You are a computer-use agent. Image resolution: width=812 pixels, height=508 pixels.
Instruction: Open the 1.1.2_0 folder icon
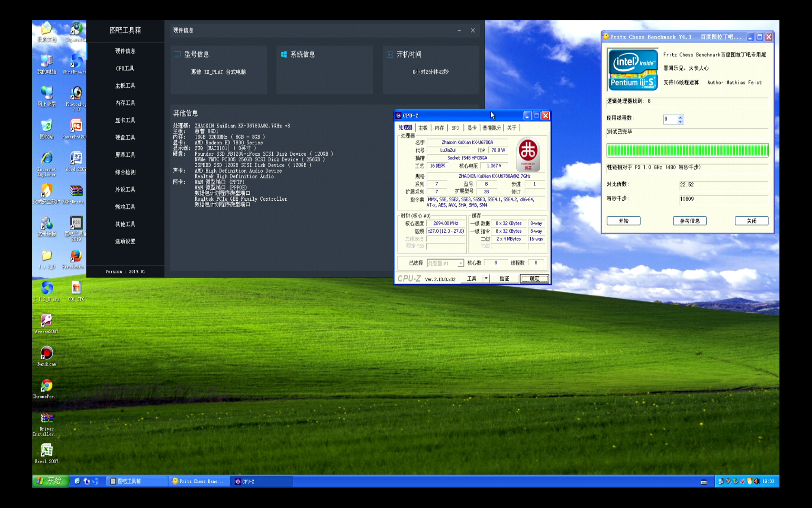tap(47, 259)
